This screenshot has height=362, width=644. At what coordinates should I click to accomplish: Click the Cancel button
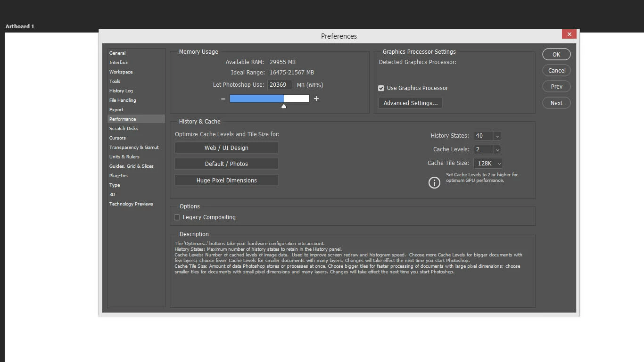pos(556,71)
